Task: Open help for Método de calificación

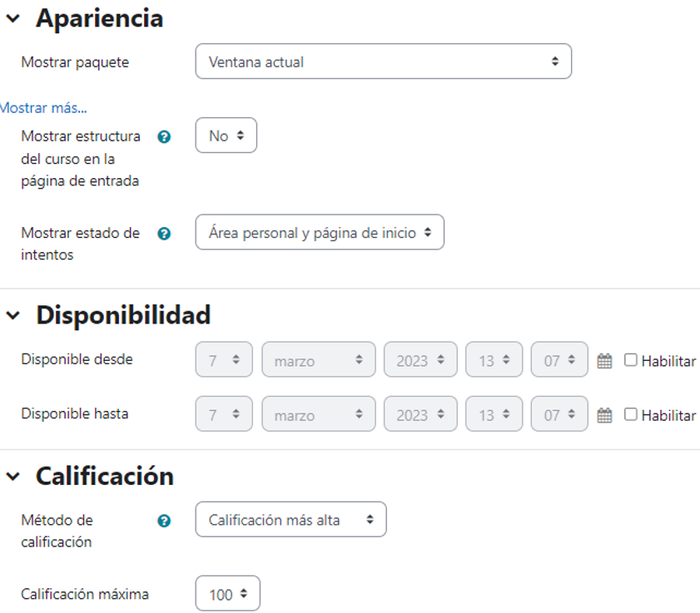Action: point(164,519)
